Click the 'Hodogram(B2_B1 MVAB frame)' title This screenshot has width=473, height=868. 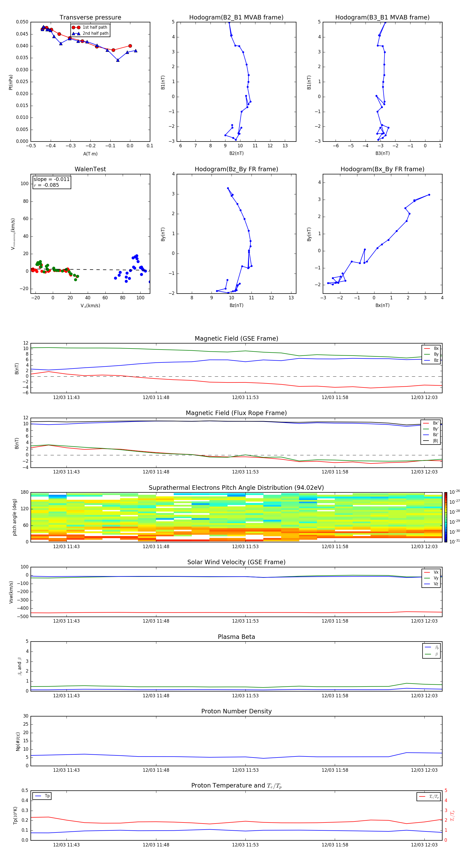click(x=236, y=17)
